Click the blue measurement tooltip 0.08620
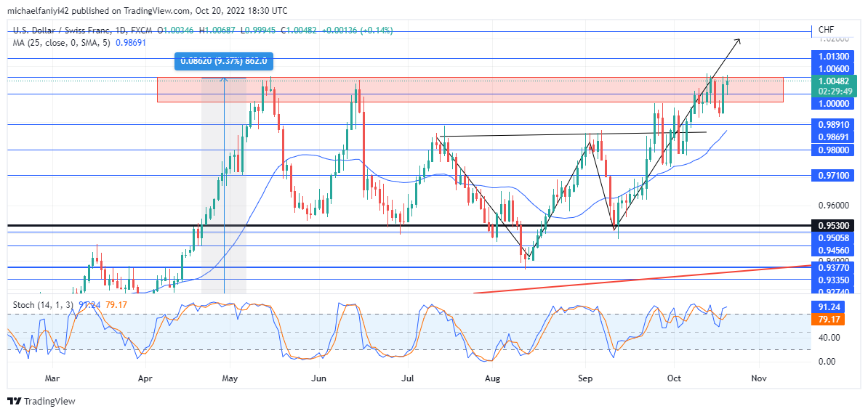The width and height of the screenshot is (868, 414). click(x=224, y=61)
